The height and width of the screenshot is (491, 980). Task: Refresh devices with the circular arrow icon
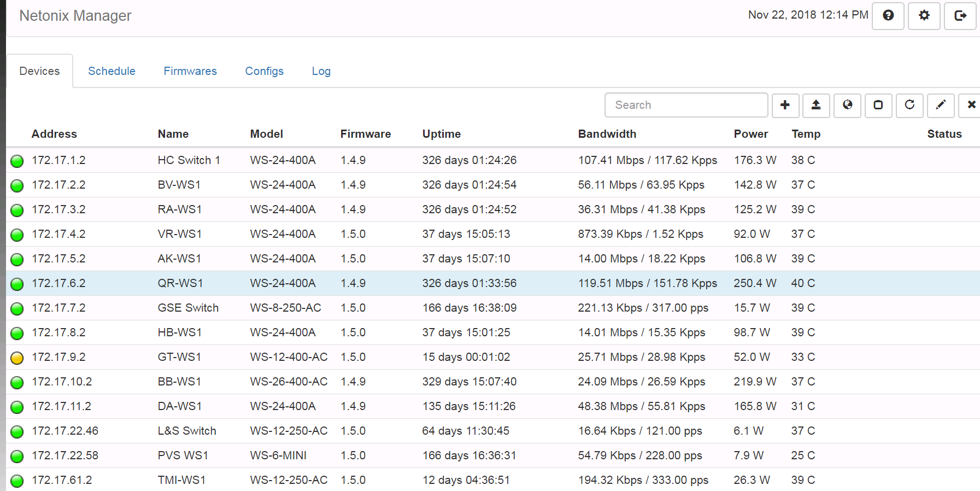(x=909, y=105)
